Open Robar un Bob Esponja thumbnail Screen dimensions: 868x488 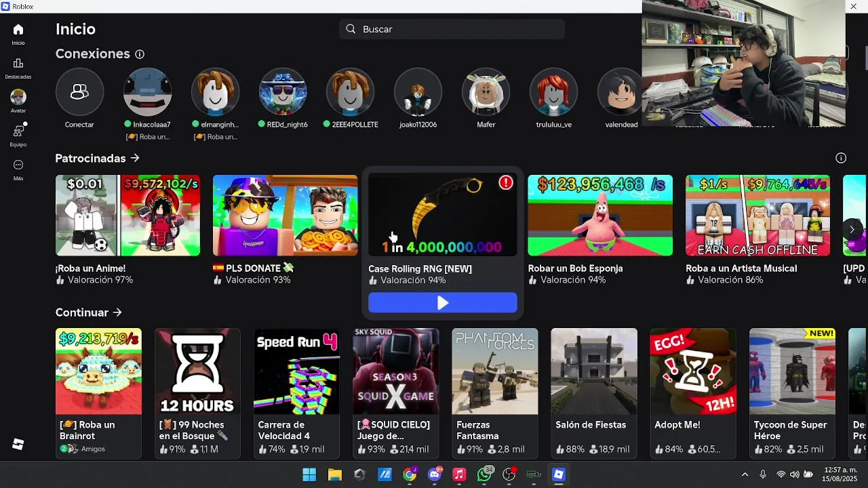click(x=600, y=216)
